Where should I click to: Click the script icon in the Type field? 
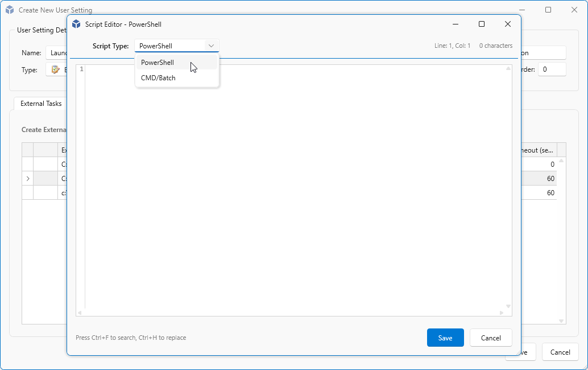(55, 69)
